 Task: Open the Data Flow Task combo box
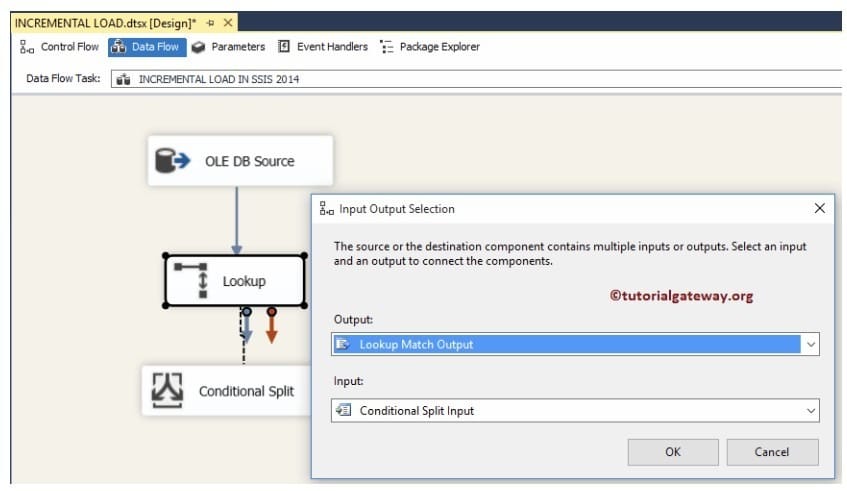click(x=478, y=79)
